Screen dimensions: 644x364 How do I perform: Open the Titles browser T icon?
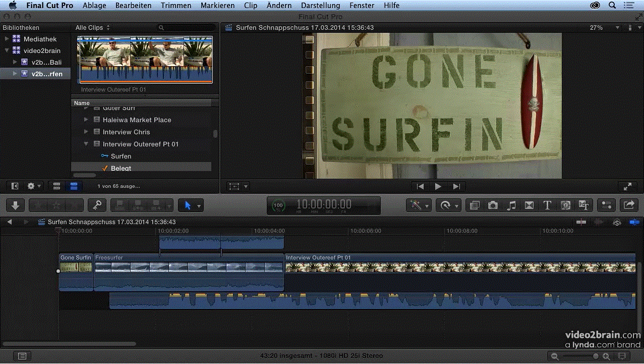547,205
